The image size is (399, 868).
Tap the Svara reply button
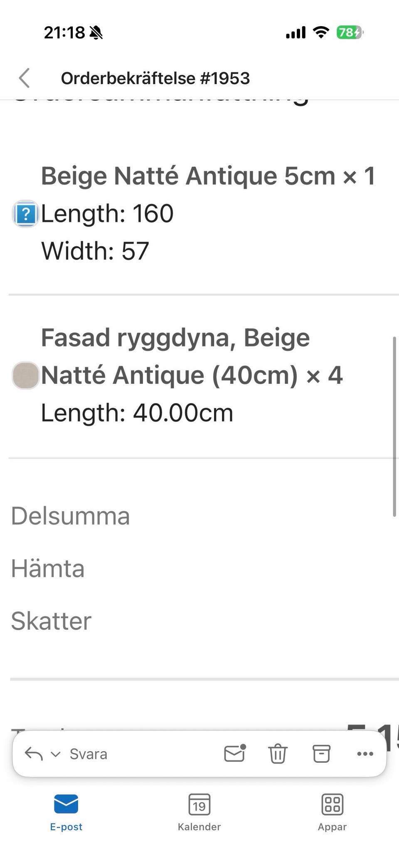(88, 754)
